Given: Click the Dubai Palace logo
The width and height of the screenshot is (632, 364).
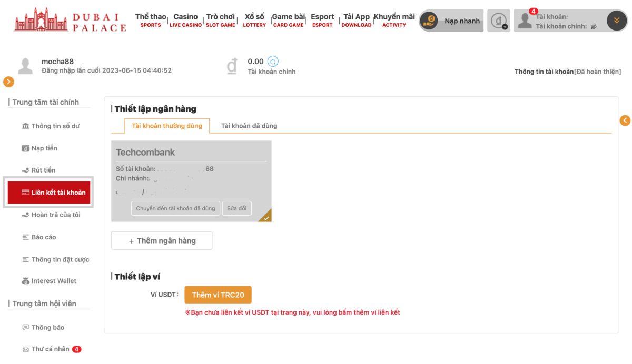Looking at the screenshot, I should pyautogui.click(x=70, y=20).
